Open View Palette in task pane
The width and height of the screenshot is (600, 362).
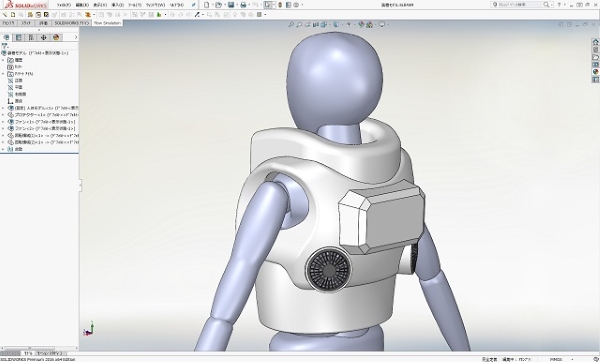[595, 65]
